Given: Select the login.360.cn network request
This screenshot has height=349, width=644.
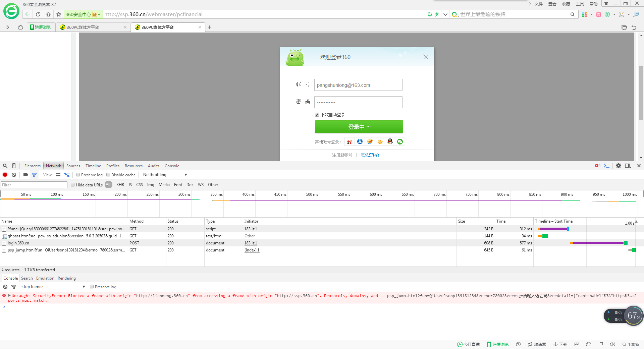Looking at the screenshot, I should [x=18, y=243].
